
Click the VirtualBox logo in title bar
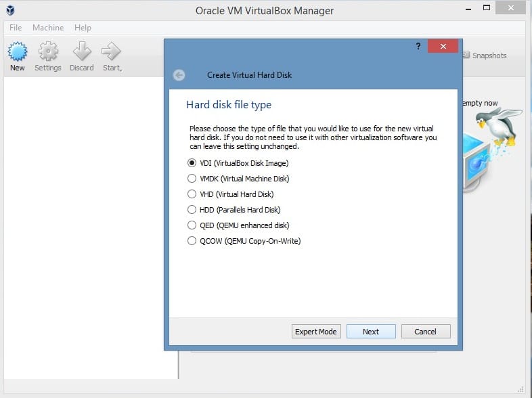point(11,10)
